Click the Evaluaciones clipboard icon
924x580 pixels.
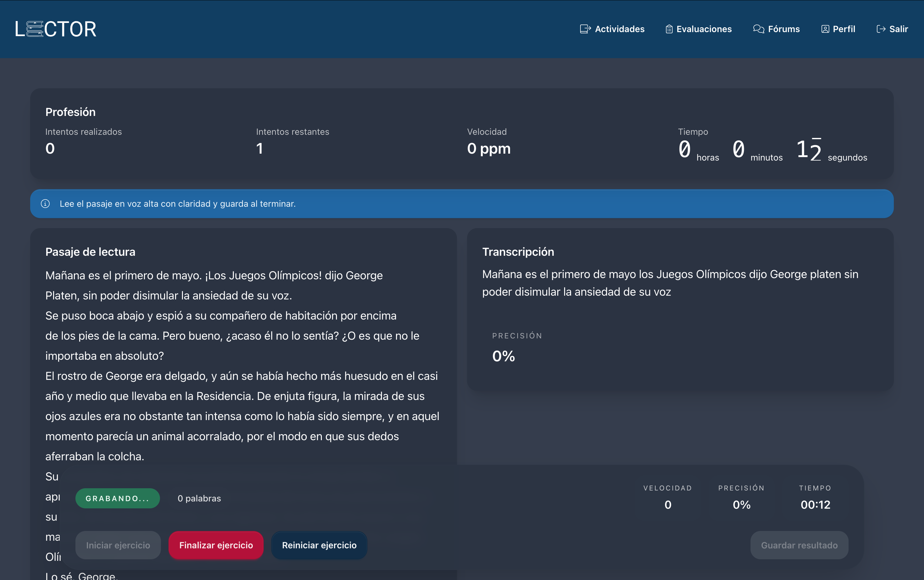tap(669, 29)
